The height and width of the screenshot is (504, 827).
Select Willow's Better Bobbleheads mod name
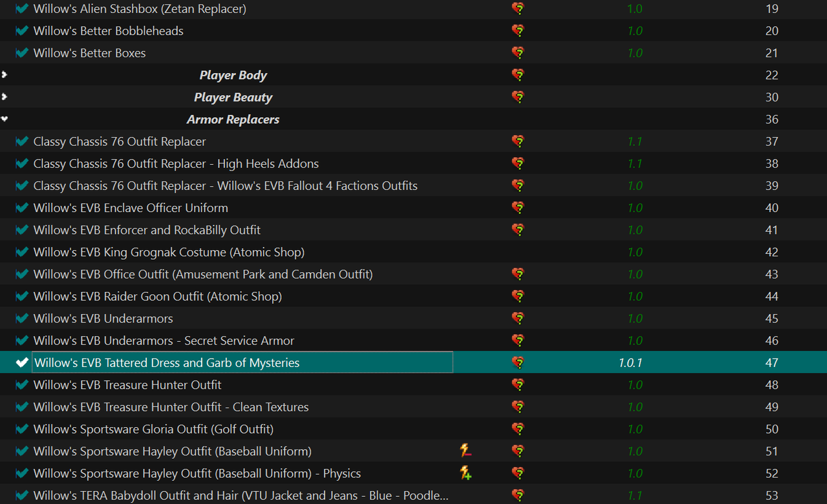pyautogui.click(x=109, y=31)
